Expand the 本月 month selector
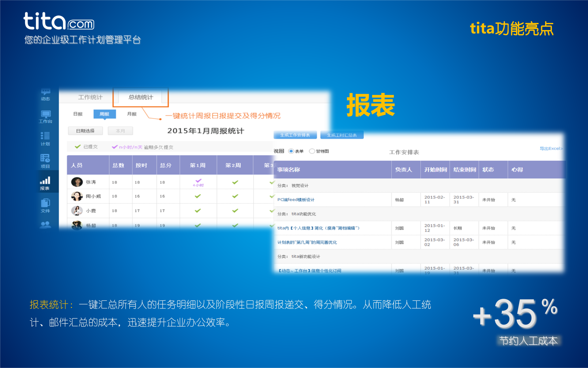Image resolution: width=588 pixels, height=368 pixels. click(x=120, y=130)
